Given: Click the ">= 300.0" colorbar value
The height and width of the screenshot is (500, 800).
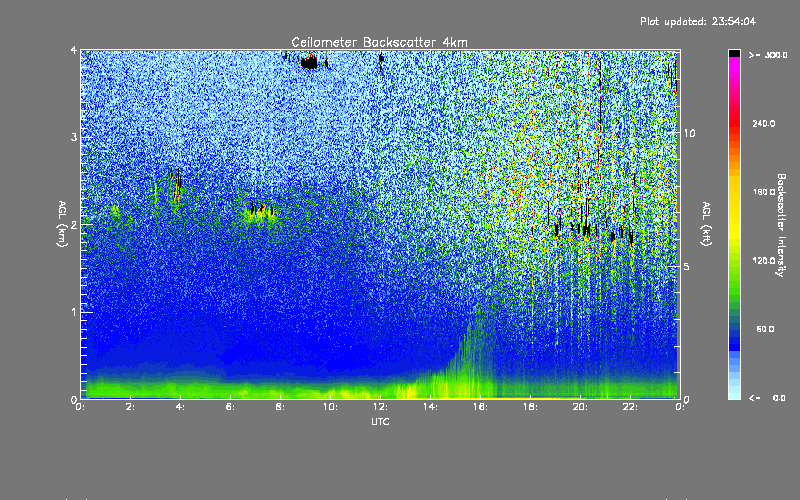Looking at the screenshot, I should tap(768, 55).
